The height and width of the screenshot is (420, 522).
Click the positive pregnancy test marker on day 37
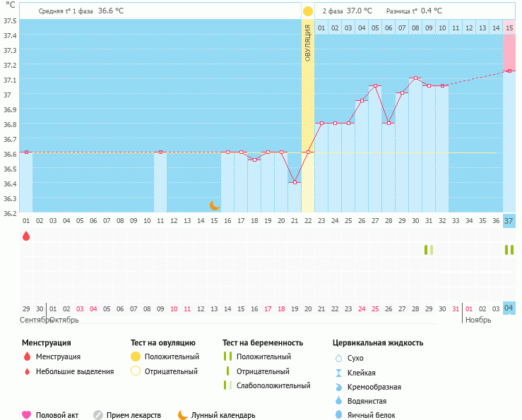[x=509, y=250]
